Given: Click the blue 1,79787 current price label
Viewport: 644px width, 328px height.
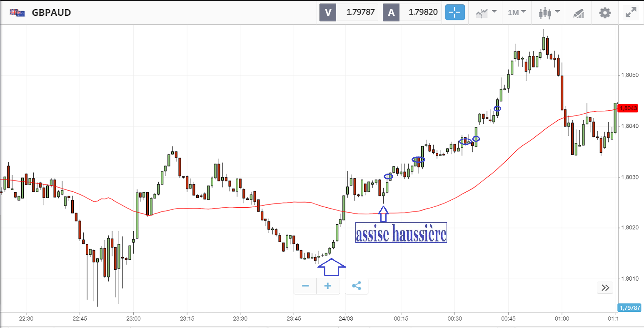Looking at the screenshot, I should click(629, 308).
